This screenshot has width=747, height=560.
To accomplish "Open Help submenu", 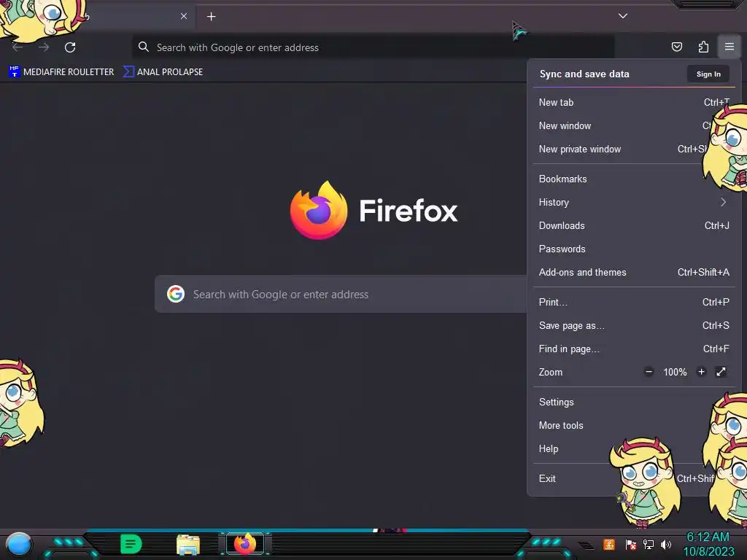I will [634, 449].
